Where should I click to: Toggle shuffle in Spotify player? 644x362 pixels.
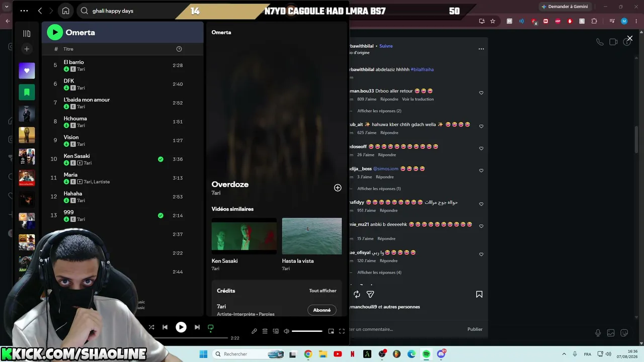click(151, 327)
